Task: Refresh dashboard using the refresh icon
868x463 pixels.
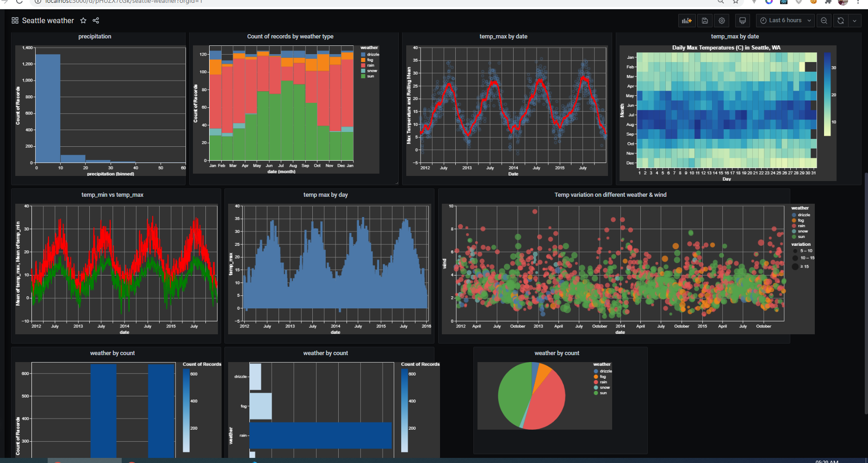Action: [x=841, y=20]
